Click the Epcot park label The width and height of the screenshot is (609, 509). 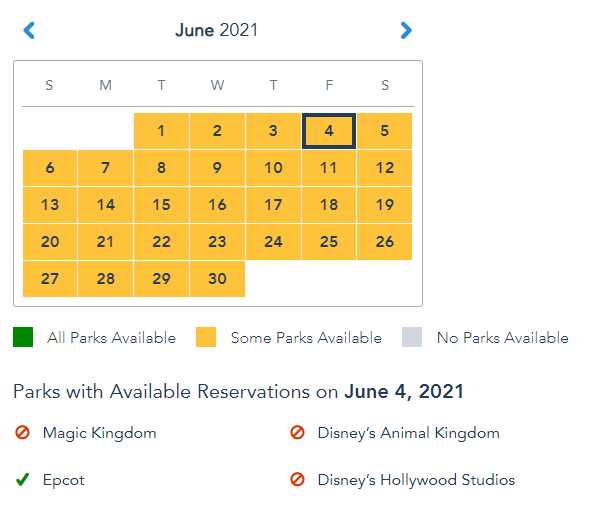(x=64, y=480)
